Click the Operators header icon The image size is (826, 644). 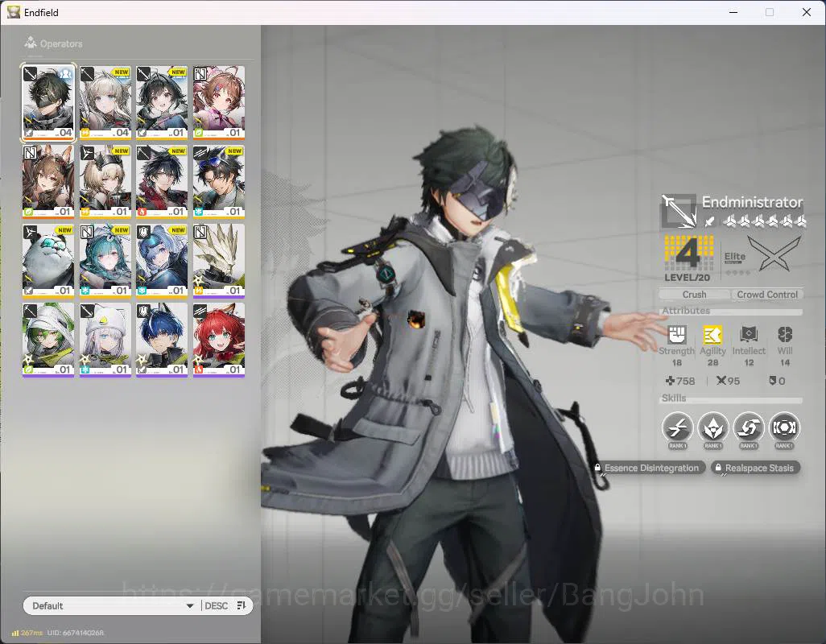tap(31, 43)
